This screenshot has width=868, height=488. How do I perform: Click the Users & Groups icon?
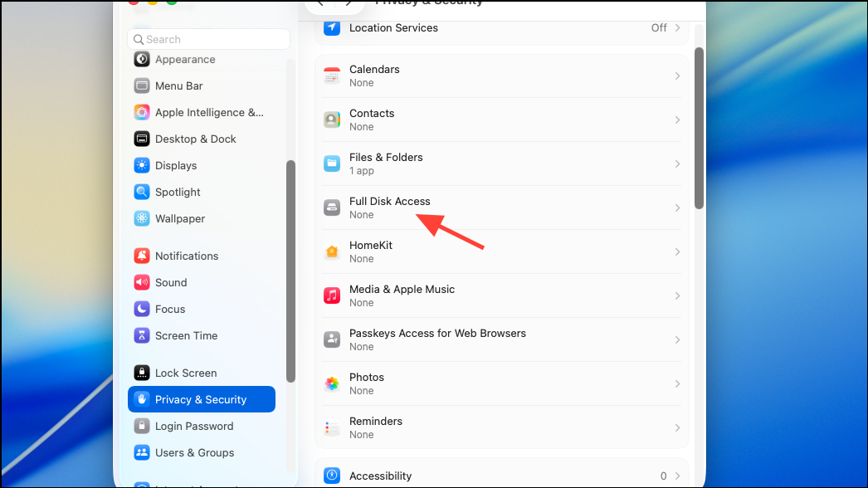(x=142, y=452)
